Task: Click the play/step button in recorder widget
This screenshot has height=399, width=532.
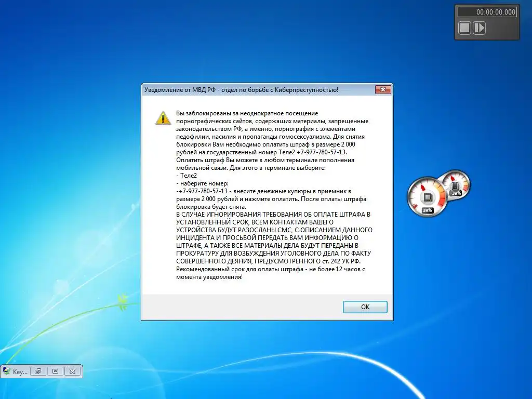Action: tap(479, 28)
